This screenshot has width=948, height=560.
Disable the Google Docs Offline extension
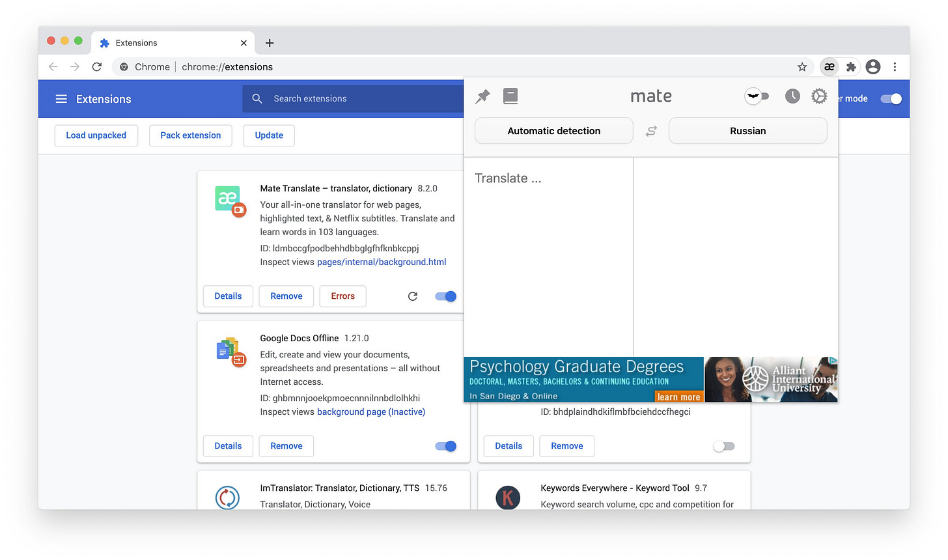point(446,446)
